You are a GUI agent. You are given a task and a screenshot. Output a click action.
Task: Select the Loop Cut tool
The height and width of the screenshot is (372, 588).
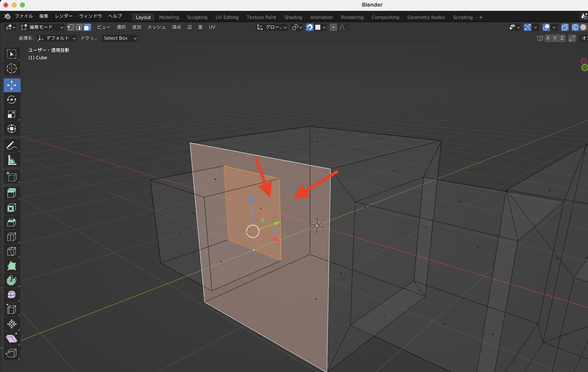point(11,237)
